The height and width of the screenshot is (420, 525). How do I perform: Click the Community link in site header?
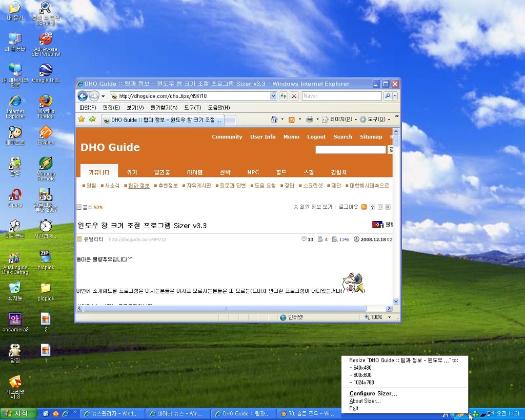pyautogui.click(x=227, y=136)
